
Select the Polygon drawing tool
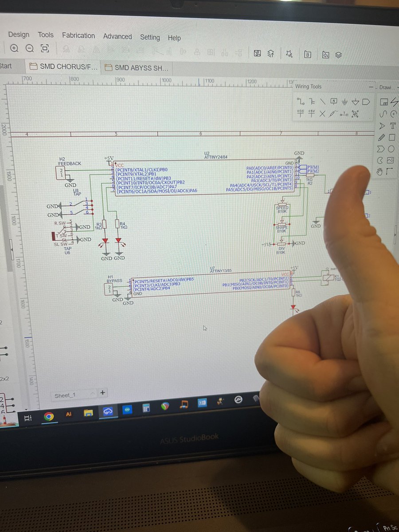[x=381, y=149]
